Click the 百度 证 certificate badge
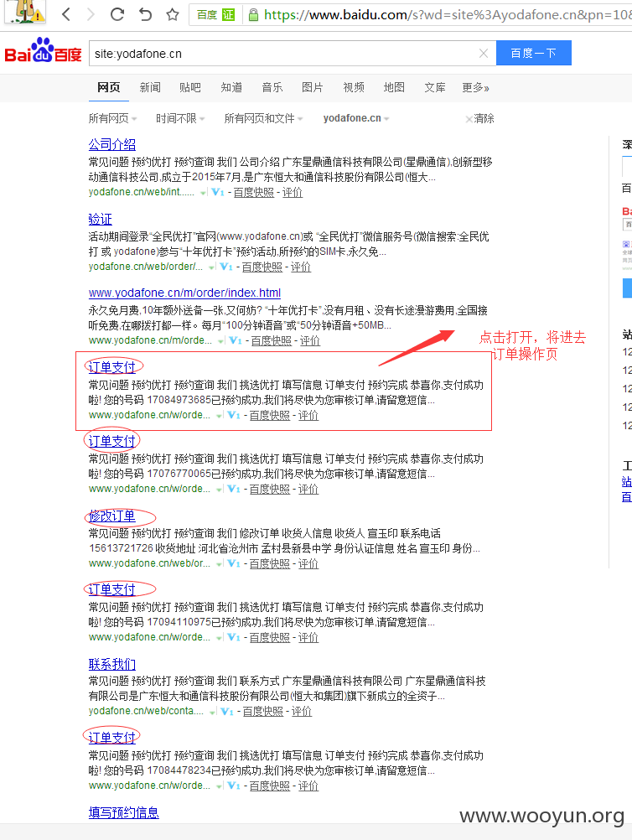This screenshot has height=840, width=632. [216, 14]
